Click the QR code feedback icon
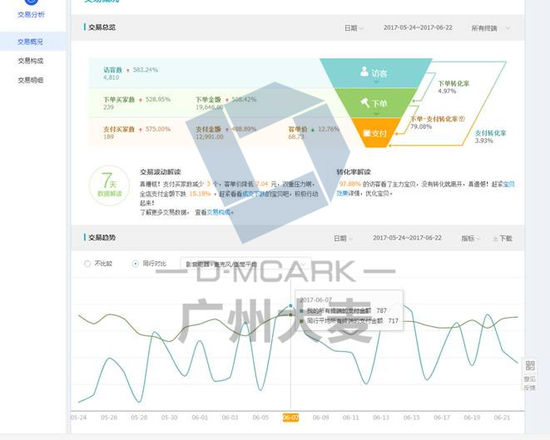Screen dimensions: 550x440 click(530, 366)
